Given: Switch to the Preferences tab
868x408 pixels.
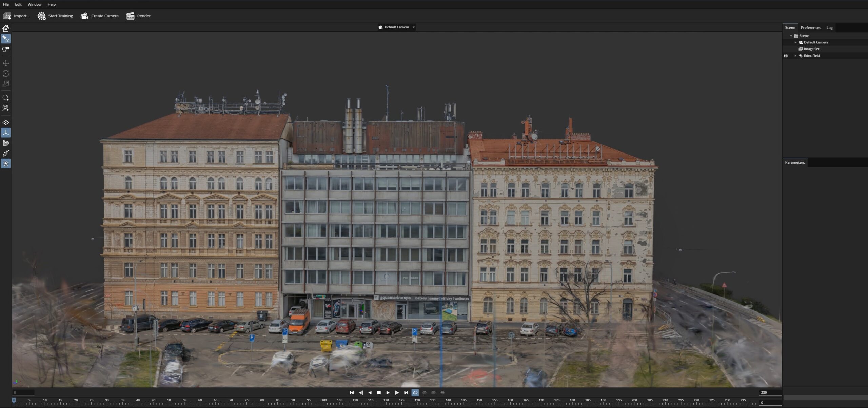Looking at the screenshot, I should (811, 27).
